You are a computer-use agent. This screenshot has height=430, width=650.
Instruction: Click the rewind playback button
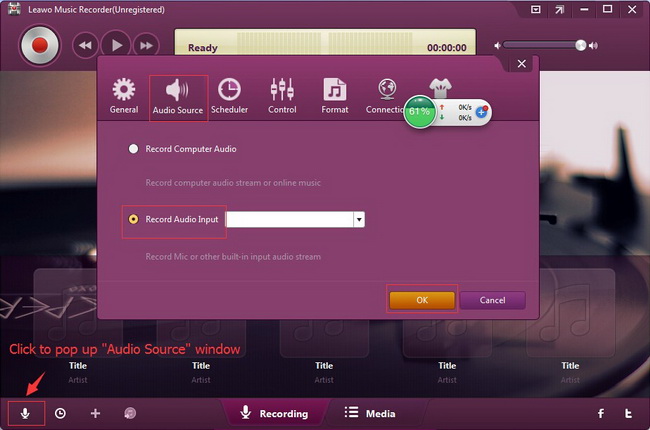(x=85, y=45)
